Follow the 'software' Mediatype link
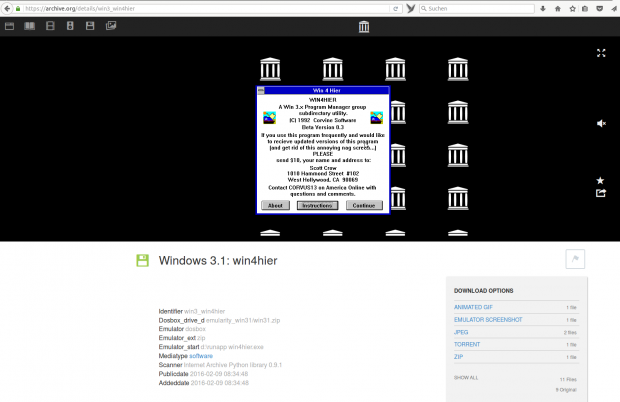The image size is (620, 402). 201,356
